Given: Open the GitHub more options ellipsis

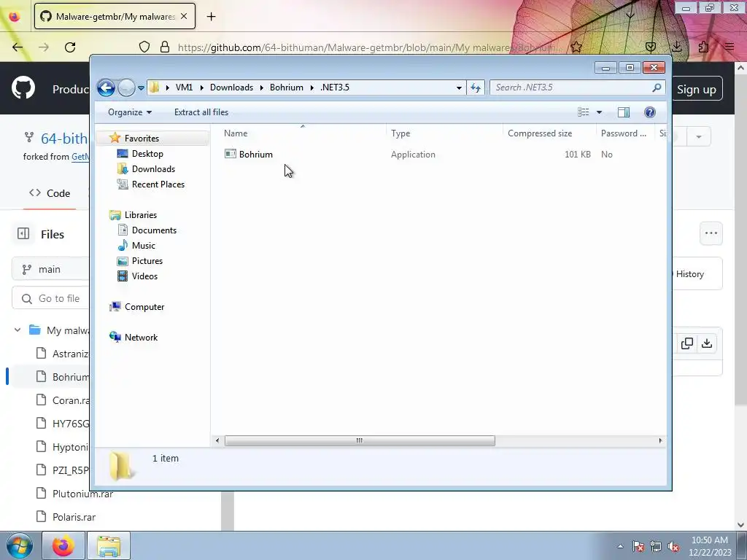Looking at the screenshot, I should coord(711,233).
